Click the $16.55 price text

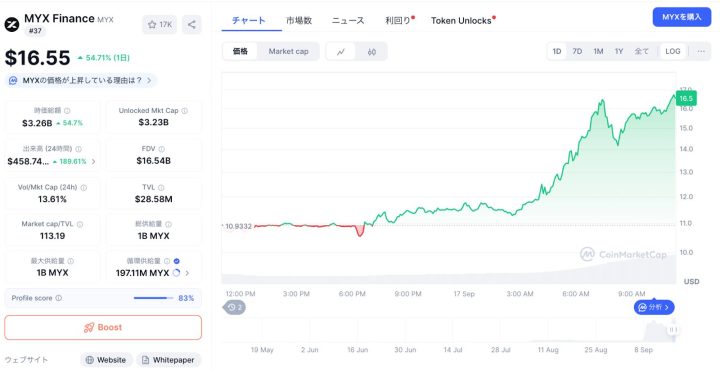[37, 58]
